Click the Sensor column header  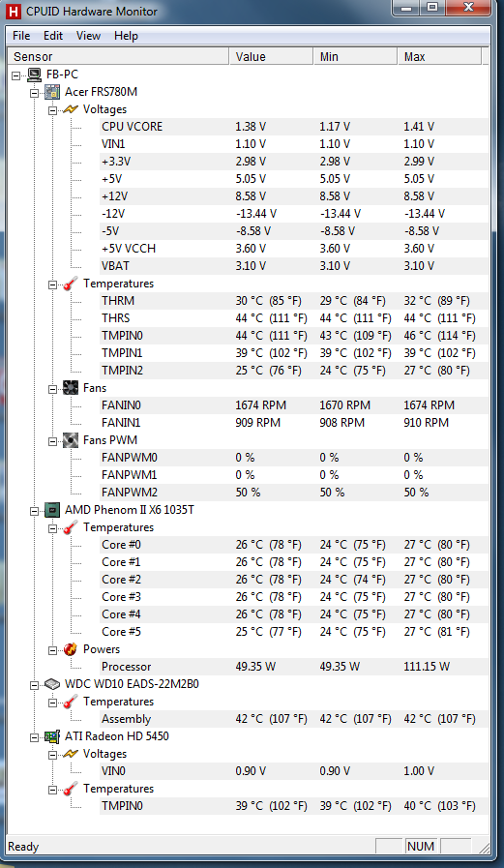[x=118, y=56]
